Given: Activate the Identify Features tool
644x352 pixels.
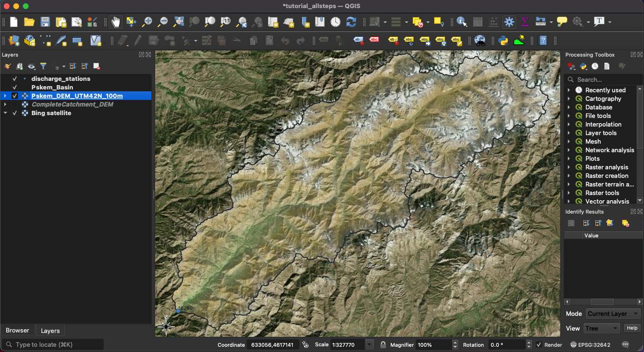Looking at the screenshot, I should [461, 22].
